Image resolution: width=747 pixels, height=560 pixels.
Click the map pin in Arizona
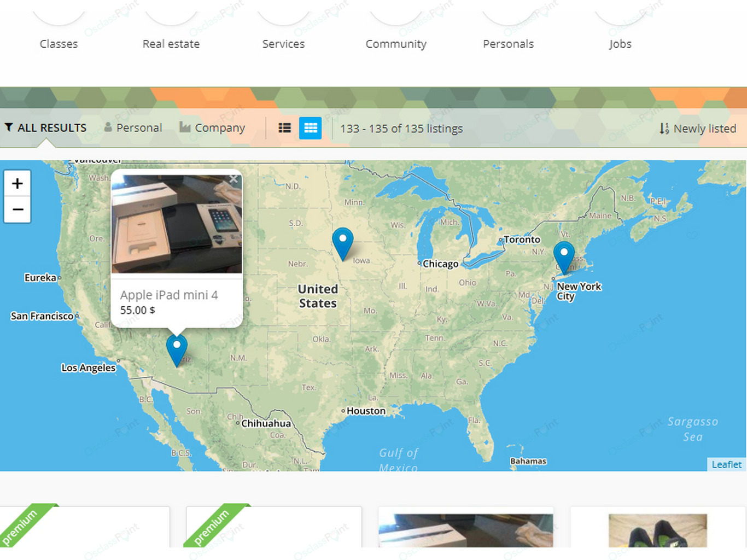click(x=177, y=351)
